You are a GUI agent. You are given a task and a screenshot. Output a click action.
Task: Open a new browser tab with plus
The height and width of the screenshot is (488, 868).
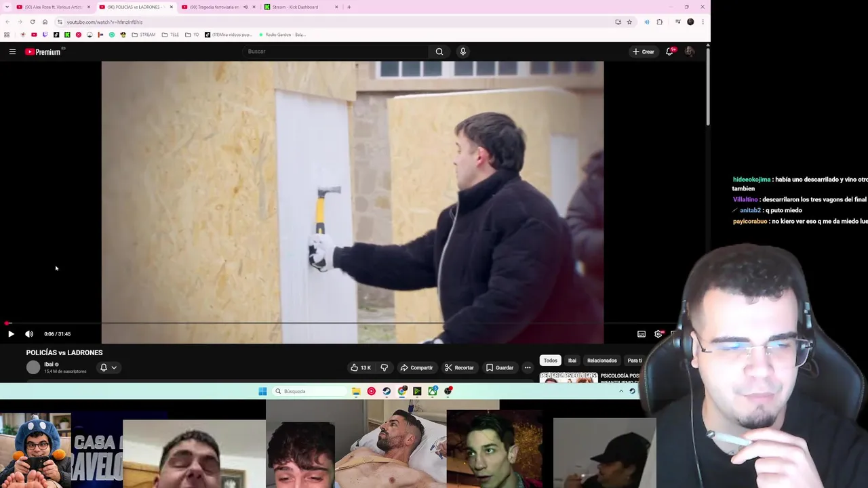[349, 7]
